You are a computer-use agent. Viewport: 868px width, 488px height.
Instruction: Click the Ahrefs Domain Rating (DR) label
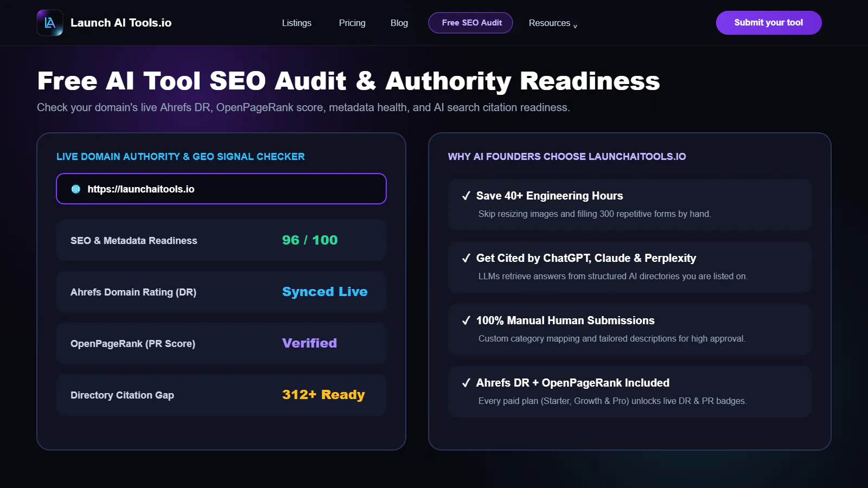point(133,292)
